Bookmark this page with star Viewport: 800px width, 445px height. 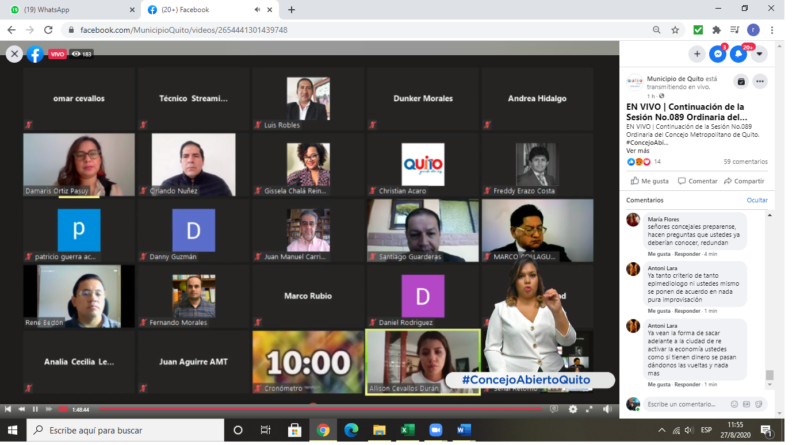pyautogui.click(x=675, y=30)
